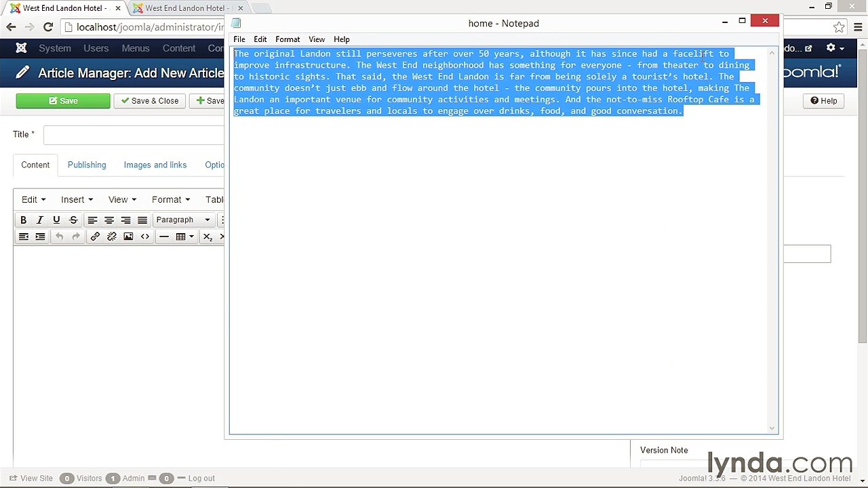This screenshot has width=868, height=488.
Task: Align text right in the editor toolbar
Action: (x=125, y=220)
